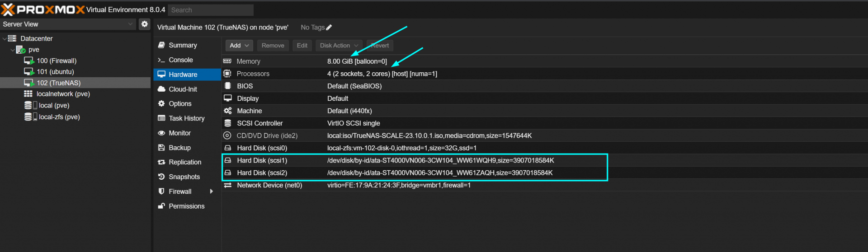This screenshot has width=868, height=252.
Task: Click the Remove button
Action: click(x=273, y=46)
